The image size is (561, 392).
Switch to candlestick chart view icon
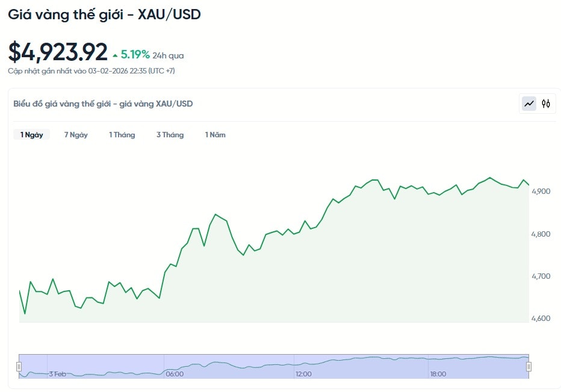pyautogui.click(x=546, y=104)
